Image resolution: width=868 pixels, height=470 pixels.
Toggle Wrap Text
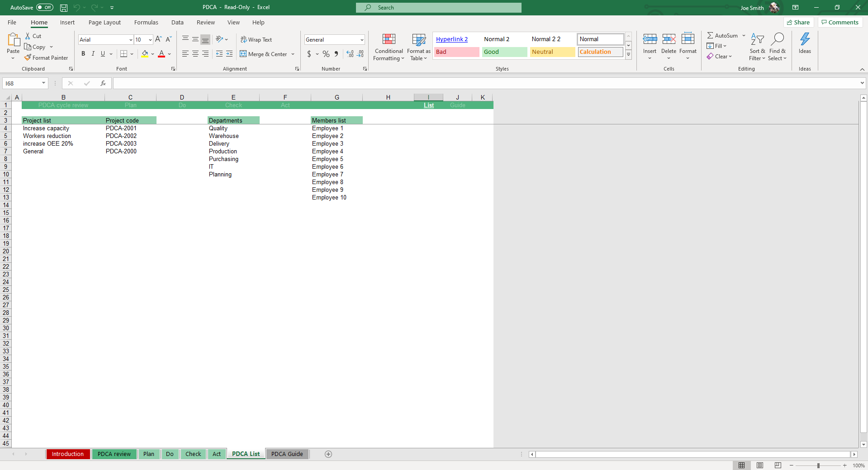tap(256, 40)
